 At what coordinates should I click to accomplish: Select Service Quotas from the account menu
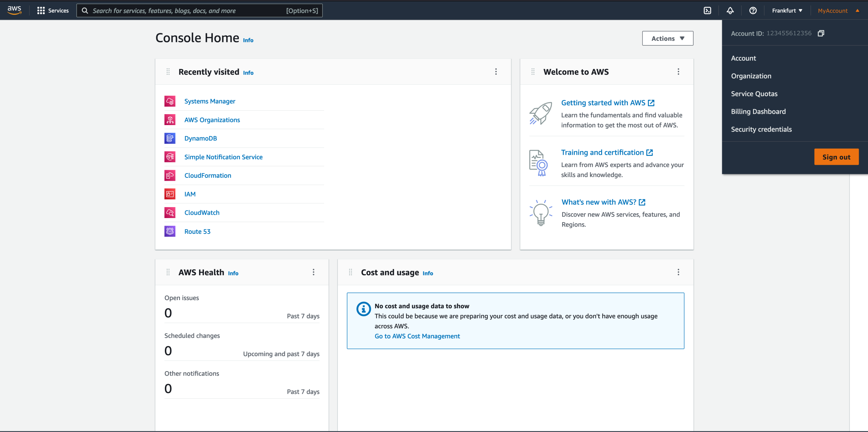click(x=754, y=94)
